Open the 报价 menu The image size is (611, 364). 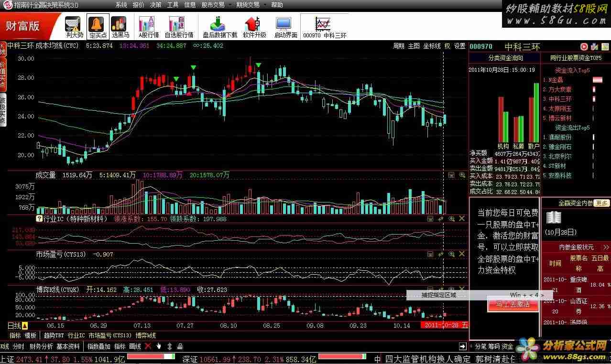[x=138, y=5]
